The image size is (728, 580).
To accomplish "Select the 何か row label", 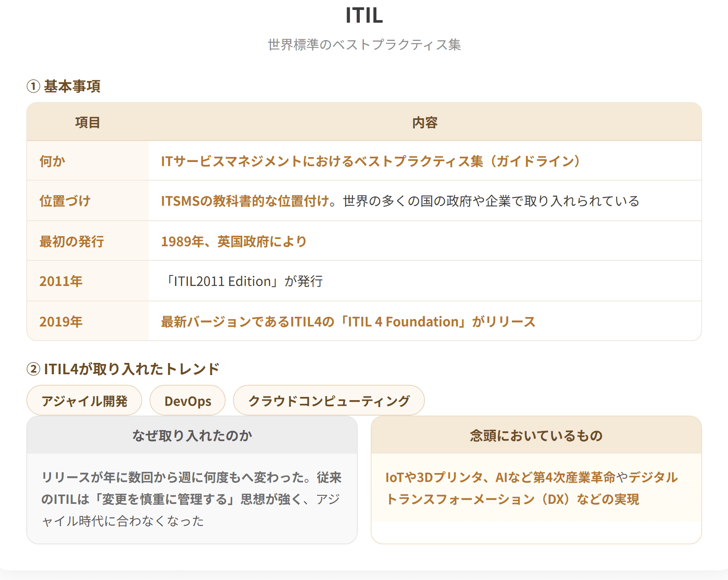I will coord(52,161).
